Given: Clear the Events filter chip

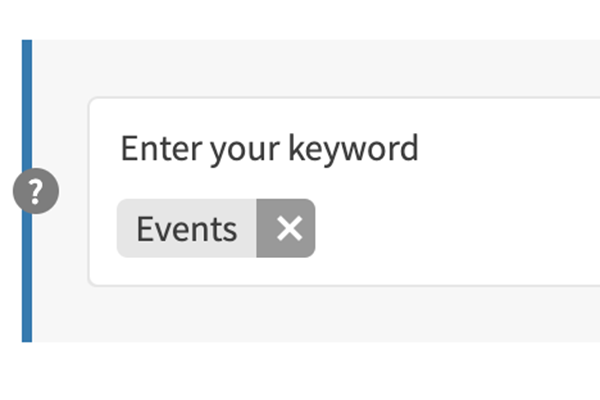Looking at the screenshot, I should (288, 228).
